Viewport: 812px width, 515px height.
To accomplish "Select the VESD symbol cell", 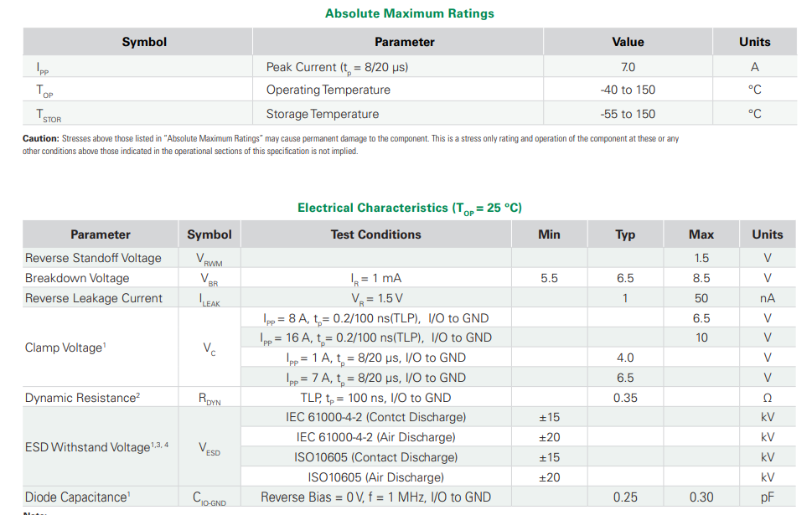I will (209, 448).
